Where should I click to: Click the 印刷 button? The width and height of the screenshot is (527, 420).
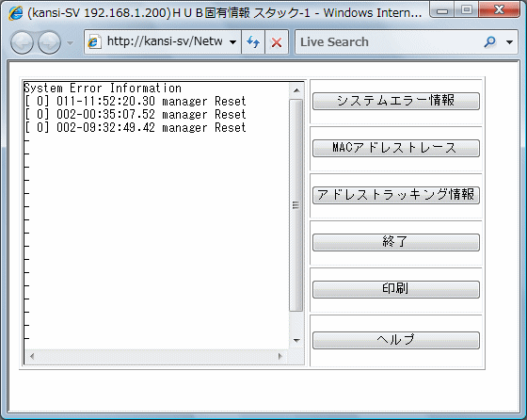396,289
